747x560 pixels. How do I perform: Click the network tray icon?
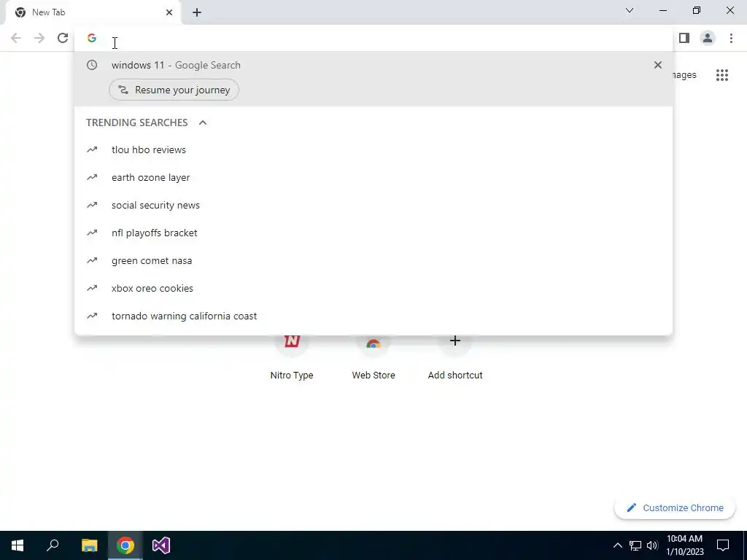pyautogui.click(x=635, y=545)
